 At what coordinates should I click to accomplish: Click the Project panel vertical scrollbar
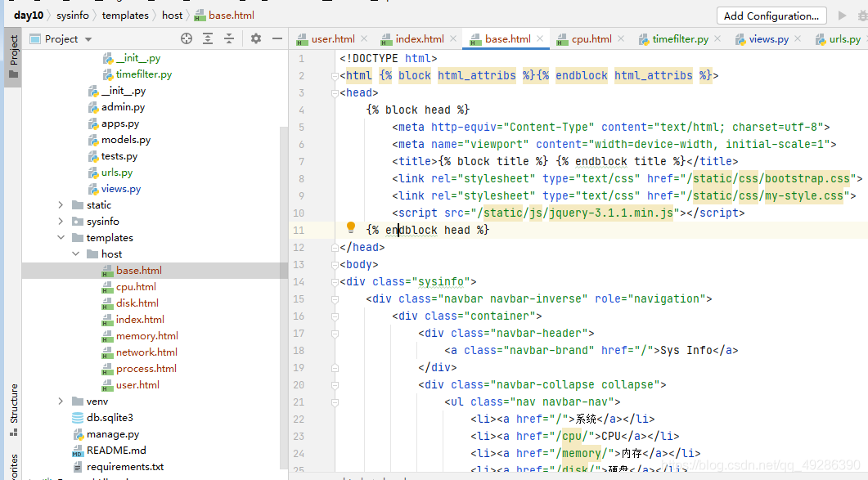coord(284,299)
